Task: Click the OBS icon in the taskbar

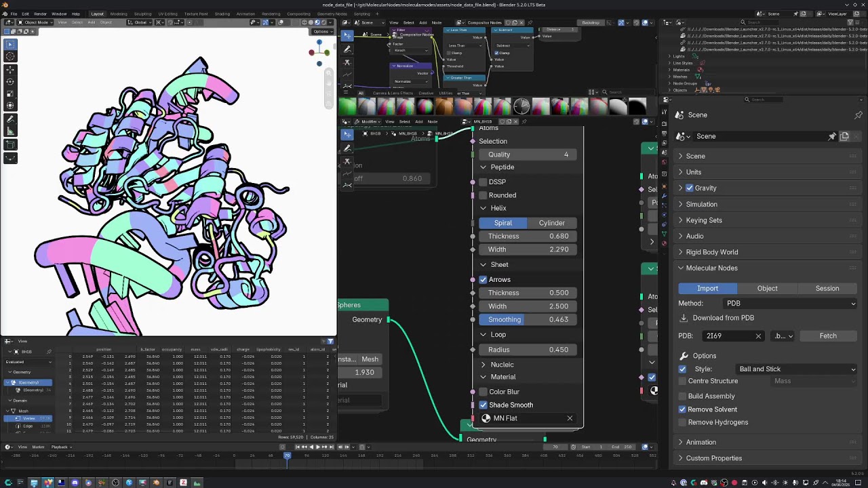Action: 115,483
